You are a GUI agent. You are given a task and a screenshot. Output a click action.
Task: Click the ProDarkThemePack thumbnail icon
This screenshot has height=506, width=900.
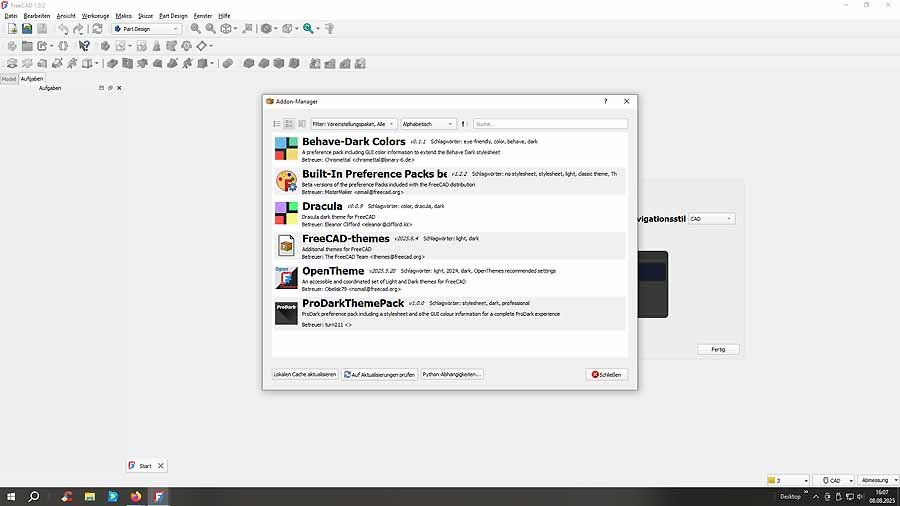[286, 313]
